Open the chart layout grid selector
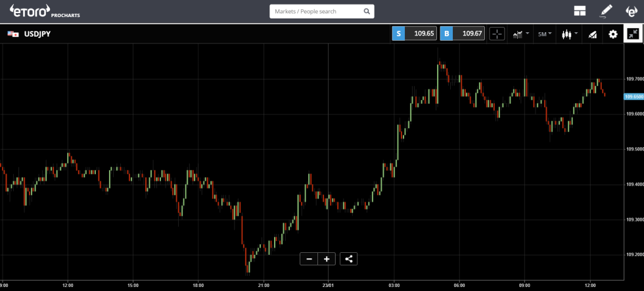 coord(579,11)
